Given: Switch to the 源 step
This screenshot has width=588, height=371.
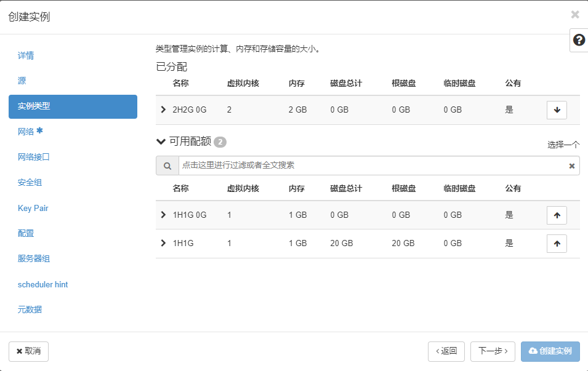Looking at the screenshot, I should pos(22,81).
